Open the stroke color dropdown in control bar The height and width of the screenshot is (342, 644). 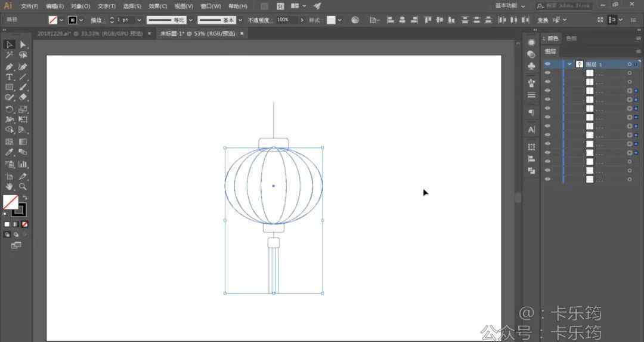81,20
